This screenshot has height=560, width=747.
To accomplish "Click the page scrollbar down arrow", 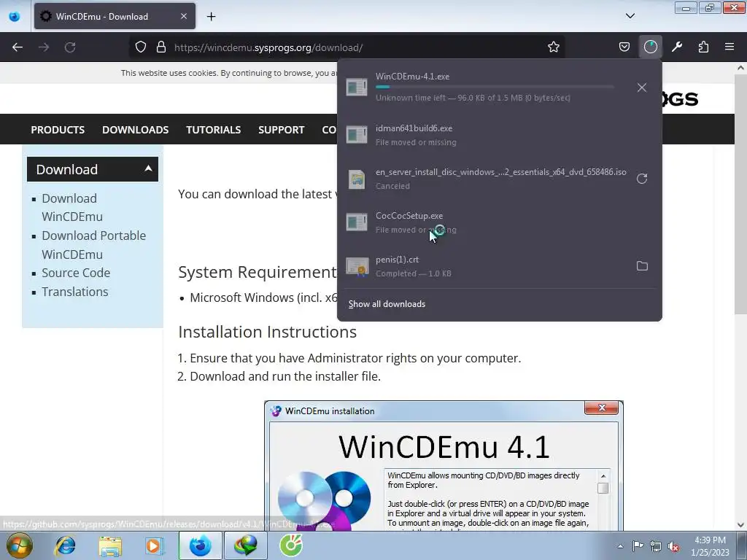I will tap(740, 525).
